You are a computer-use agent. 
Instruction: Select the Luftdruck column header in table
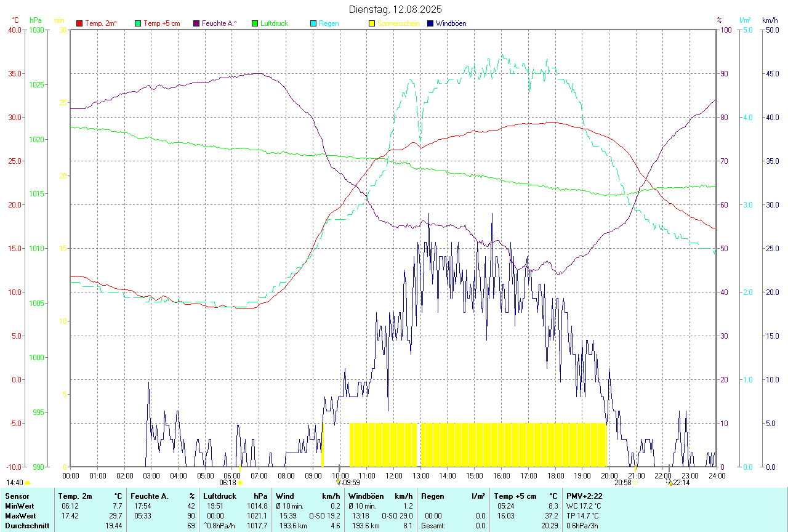[220, 496]
